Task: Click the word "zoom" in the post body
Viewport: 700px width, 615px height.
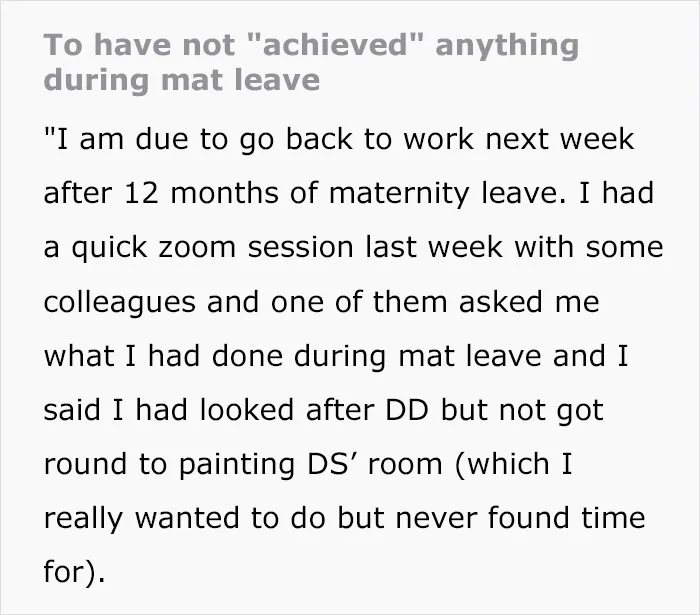Action: pos(196,247)
